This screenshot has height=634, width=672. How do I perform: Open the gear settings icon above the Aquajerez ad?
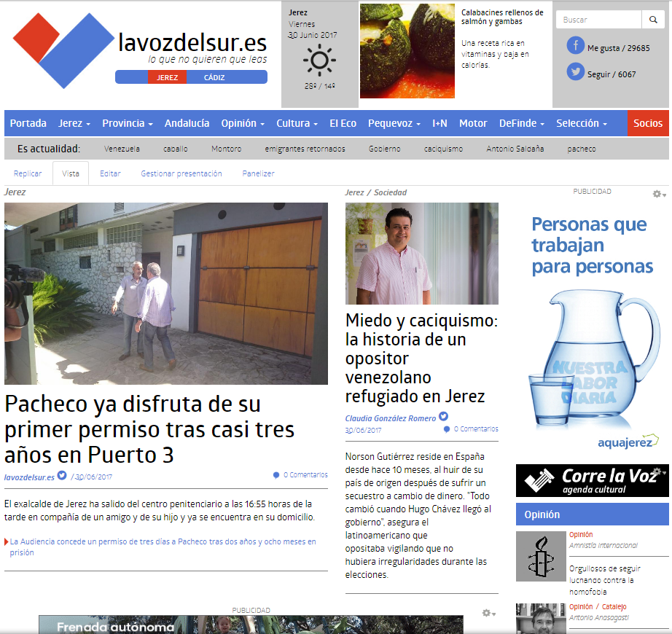pos(658,194)
